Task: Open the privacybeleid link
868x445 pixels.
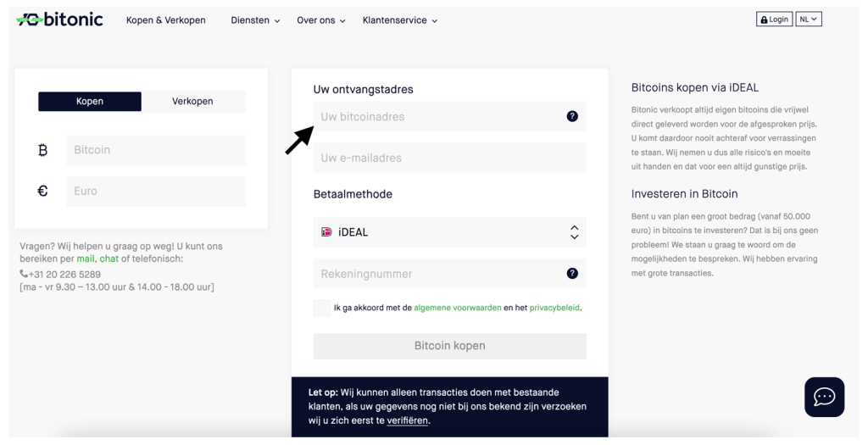Action: (x=554, y=308)
